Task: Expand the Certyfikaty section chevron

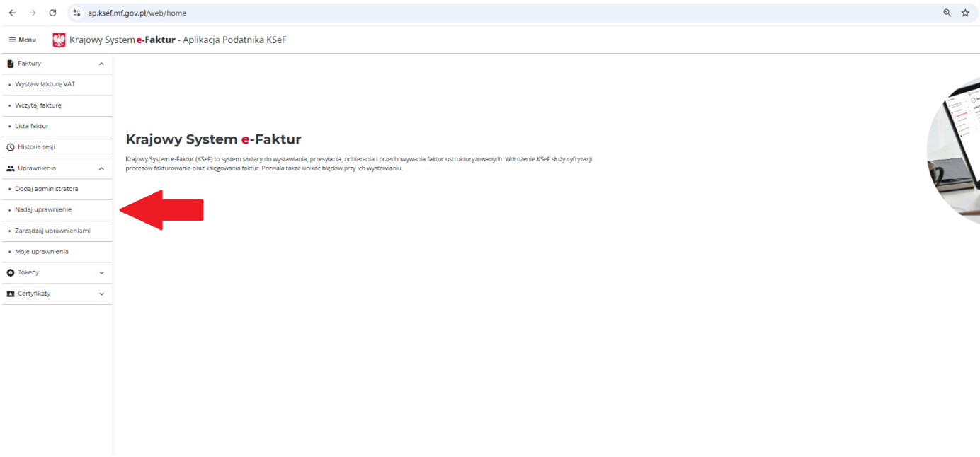Action: coord(101,294)
